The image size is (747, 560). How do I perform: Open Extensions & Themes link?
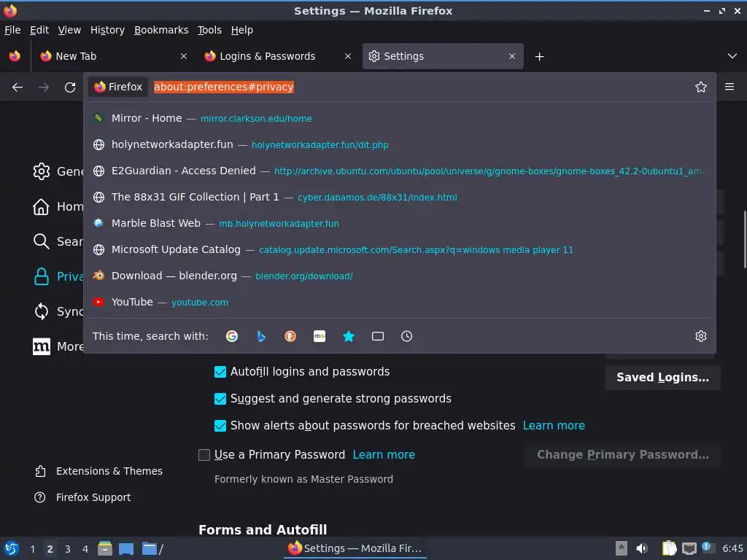tap(98, 472)
